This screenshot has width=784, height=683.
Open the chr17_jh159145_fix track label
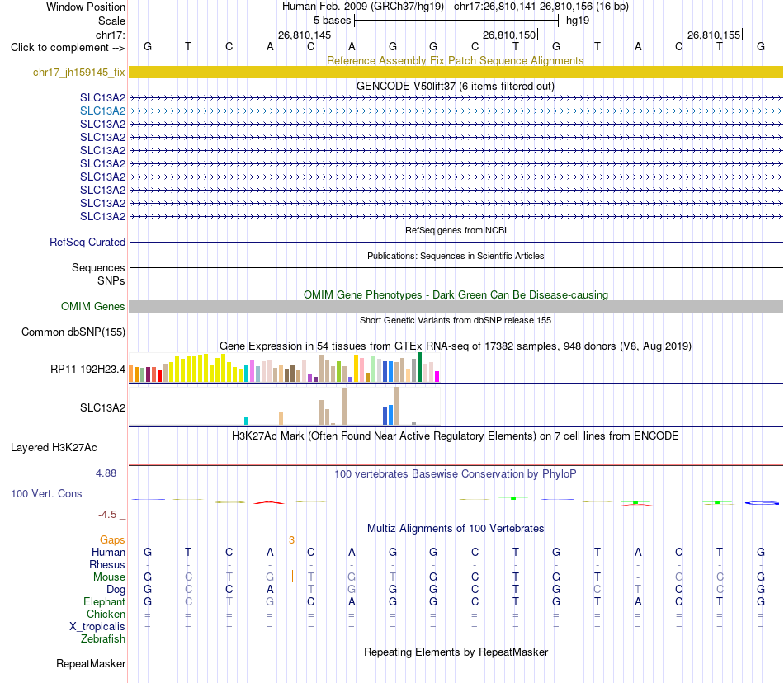[x=79, y=73]
